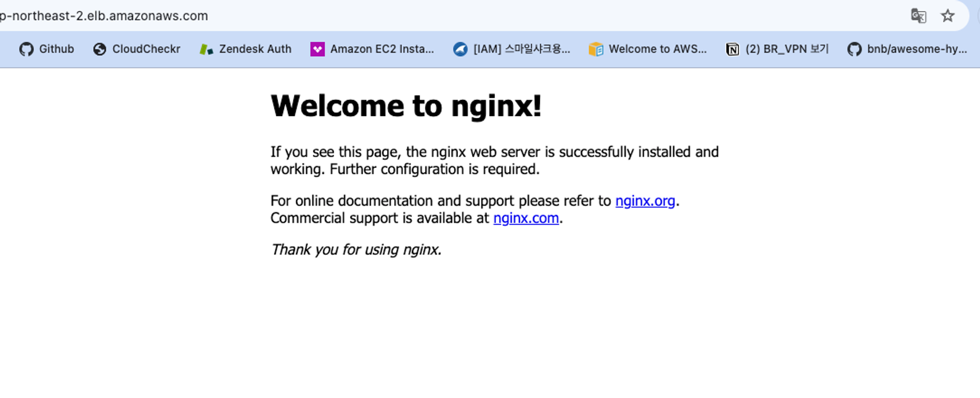980x398 pixels.
Task: Open the Zendesk Auth bookmark label
Action: pos(255,49)
